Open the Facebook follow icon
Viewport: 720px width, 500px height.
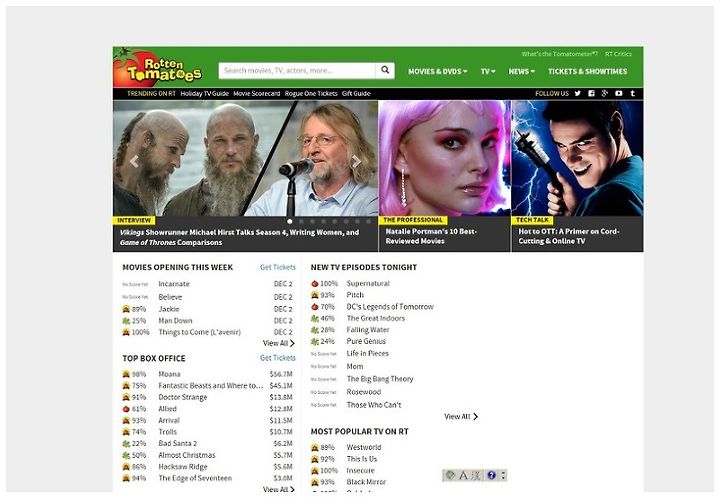click(x=591, y=93)
